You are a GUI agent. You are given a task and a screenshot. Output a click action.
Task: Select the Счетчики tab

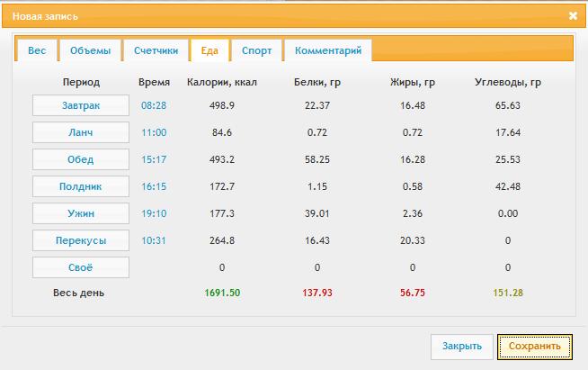pyautogui.click(x=156, y=50)
